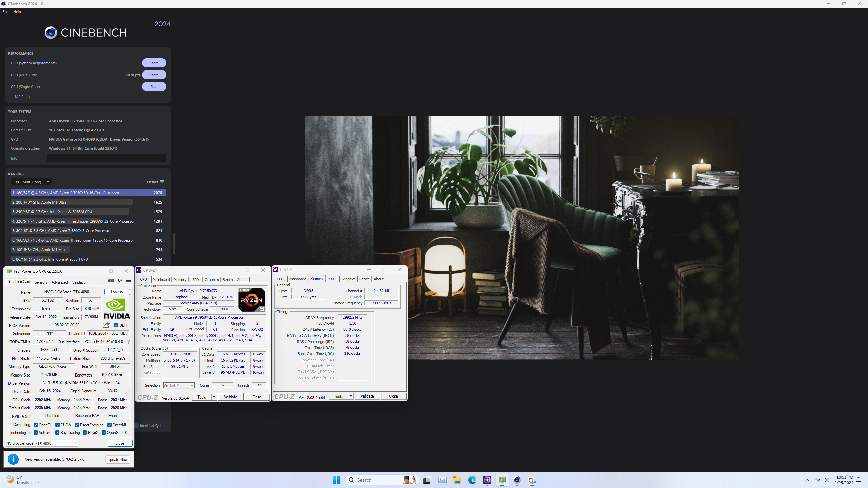This screenshot has height=488, width=868.
Task: Open File Explorer from the taskbar
Action: [x=457, y=480]
